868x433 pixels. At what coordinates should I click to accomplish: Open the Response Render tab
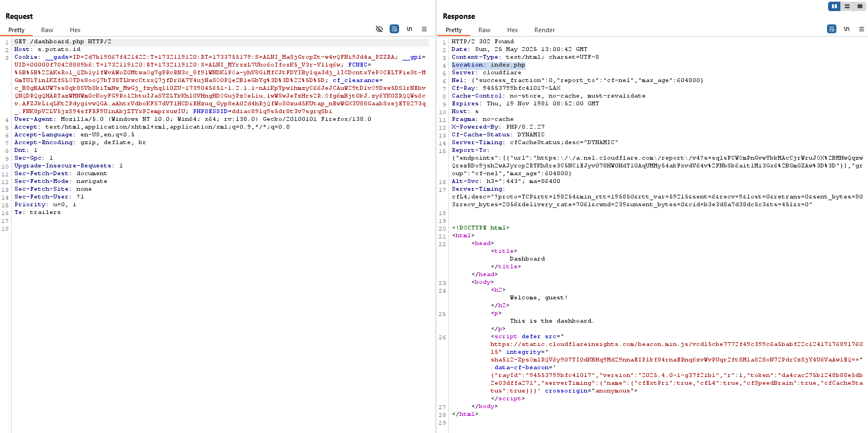pos(544,30)
